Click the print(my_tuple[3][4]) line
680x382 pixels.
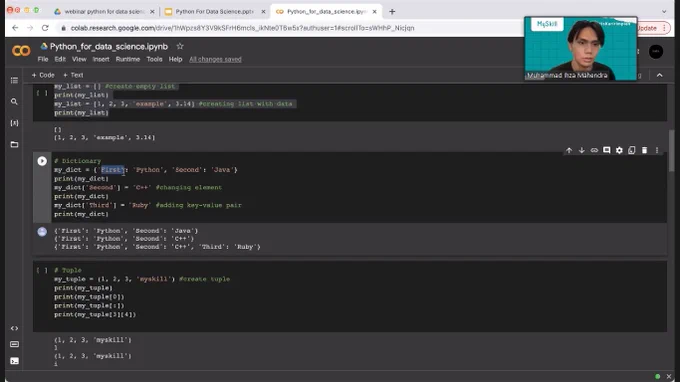(95, 314)
